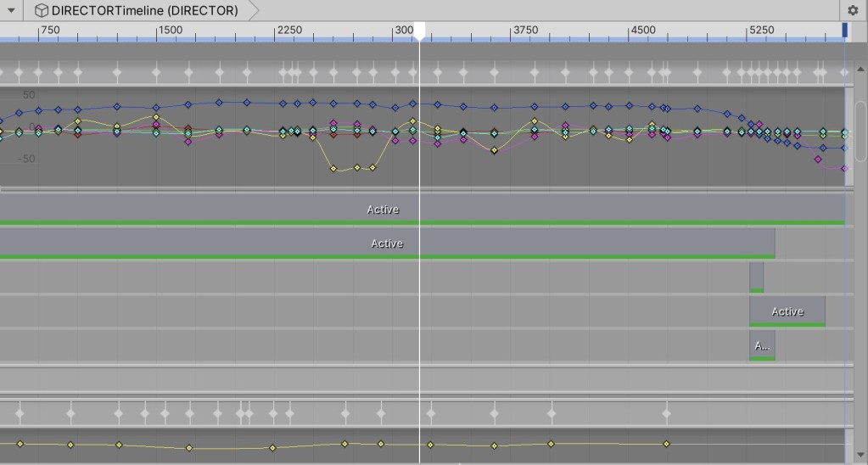Click the 1500 mark on the time ruler
The width and height of the screenshot is (868, 465).
click(158, 31)
